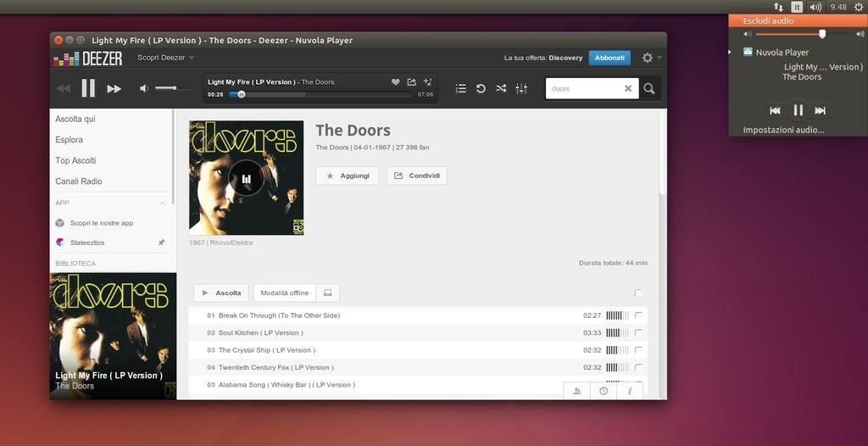Go to Deezer home via logo
The height and width of the screenshot is (446, 868).
coord(87,59)
